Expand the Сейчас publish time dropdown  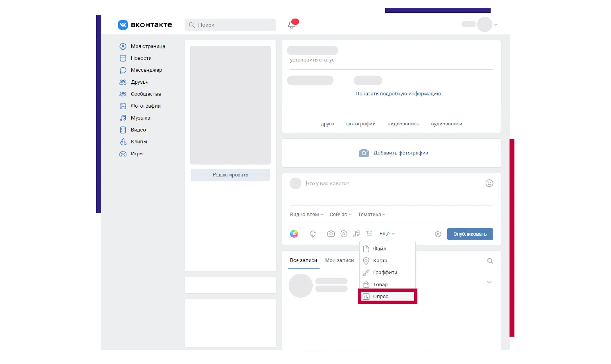(x=341, y=214)
